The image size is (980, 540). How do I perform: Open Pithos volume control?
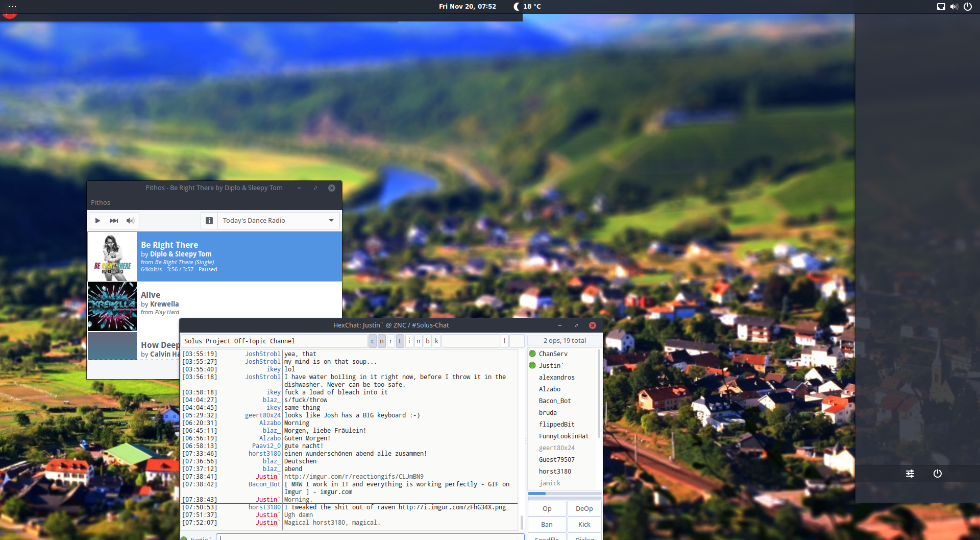[131, 221]
